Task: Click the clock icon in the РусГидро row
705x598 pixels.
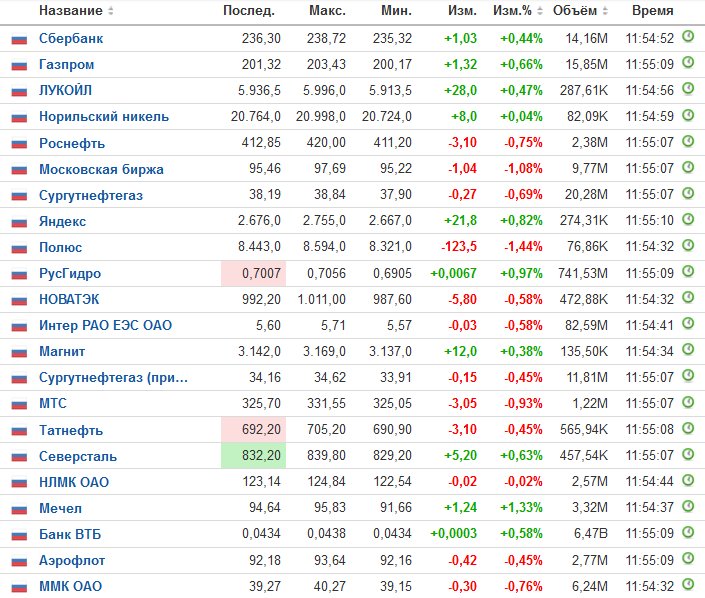Action: coord(688,271)
